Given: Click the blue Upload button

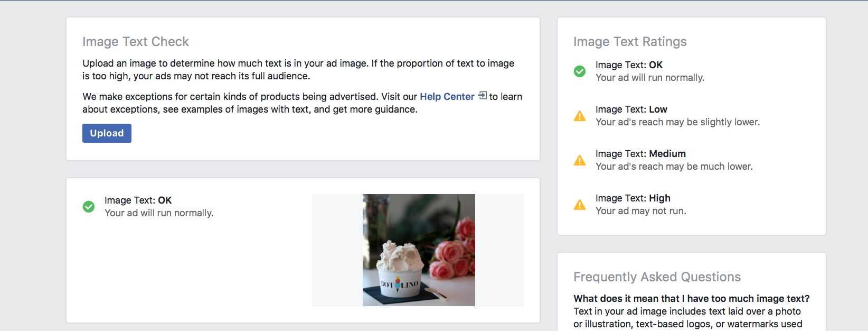Looking at the screenshot, I should pos(107,133).
